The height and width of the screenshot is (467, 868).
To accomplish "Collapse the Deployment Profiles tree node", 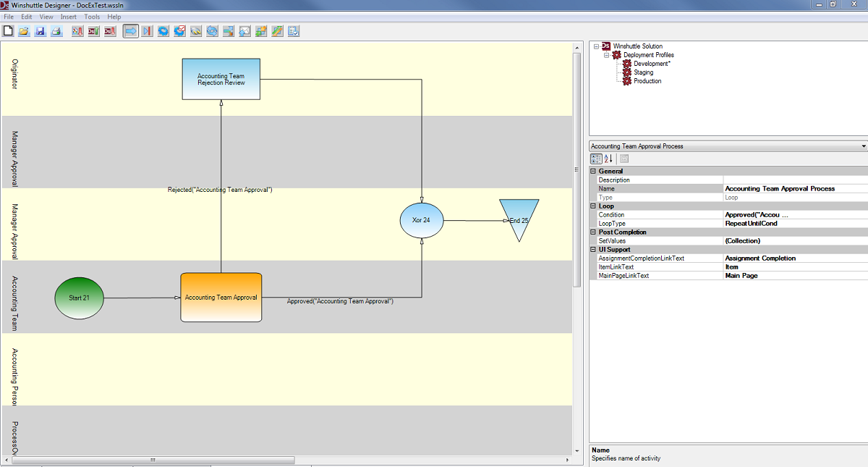I will coord(607,55).
